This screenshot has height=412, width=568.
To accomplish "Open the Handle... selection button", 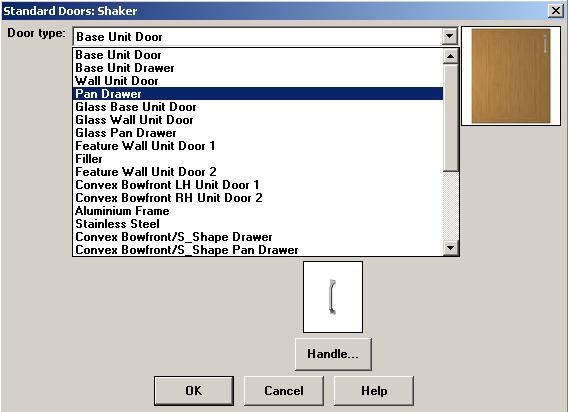I will click(333, 354).
